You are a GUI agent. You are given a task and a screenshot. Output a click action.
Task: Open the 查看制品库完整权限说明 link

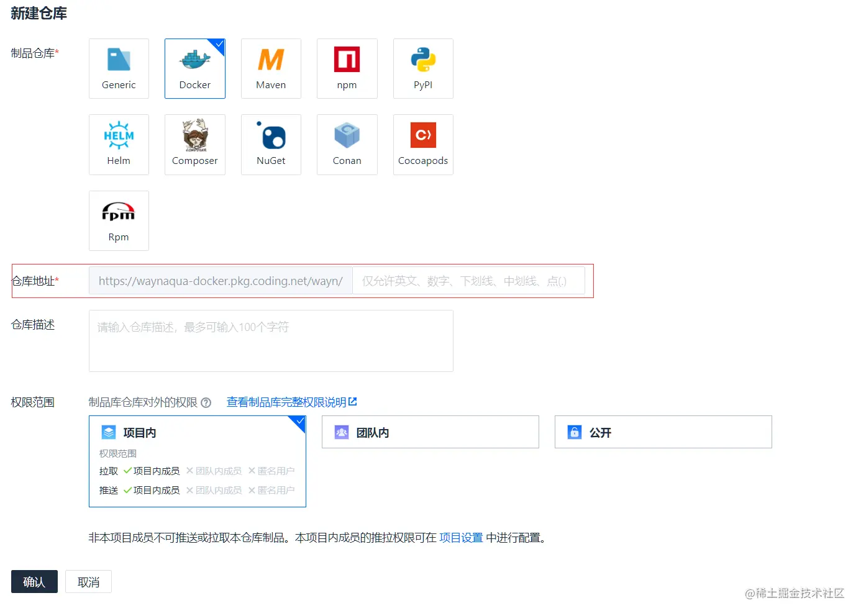coord(287,401)
